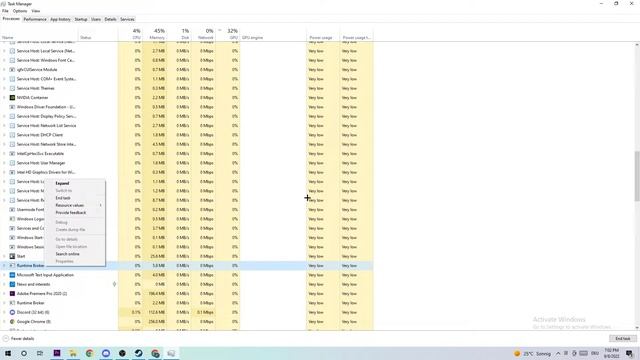The width and height of the screenshot is (640, 360).
Task: Sort by the Memory column header
Action: pyautogui.click(x=155, y=34)
